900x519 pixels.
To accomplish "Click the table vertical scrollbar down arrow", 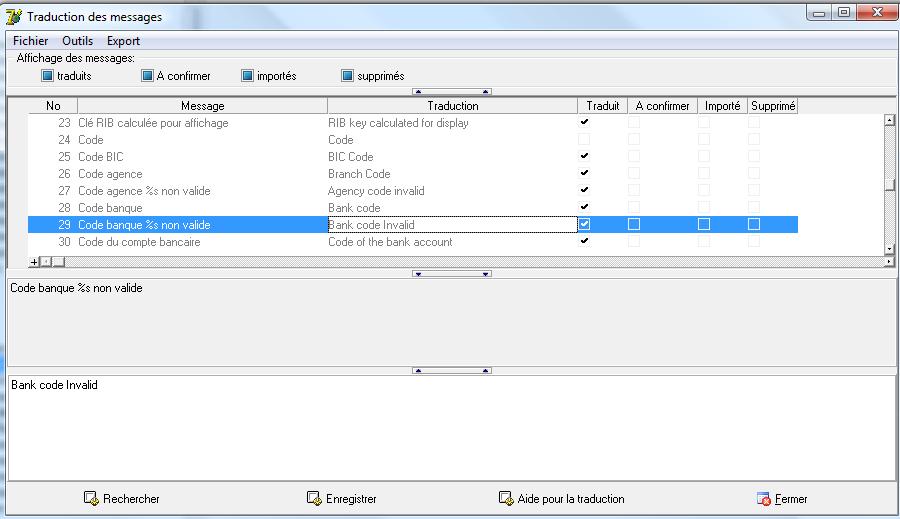I will click(890, 249).
